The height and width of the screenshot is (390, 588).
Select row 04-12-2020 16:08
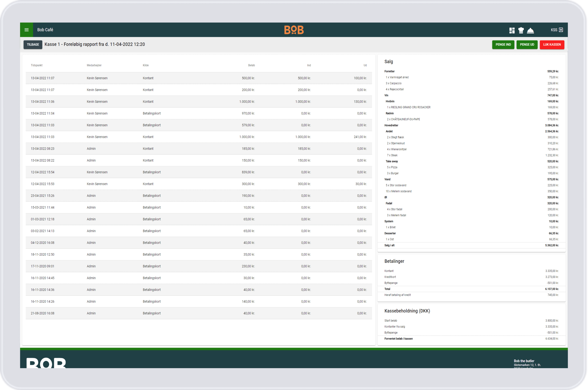[199, 243]
